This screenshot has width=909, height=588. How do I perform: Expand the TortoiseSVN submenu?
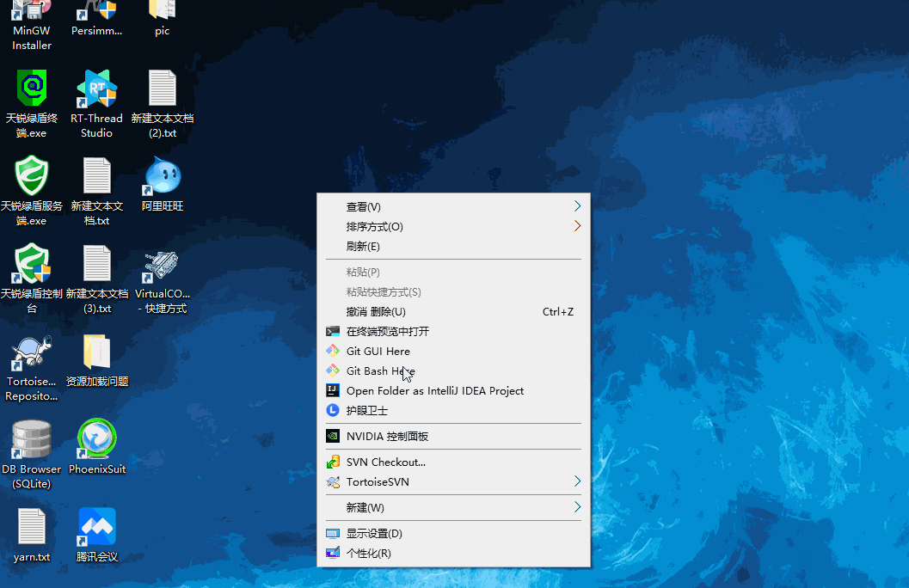(453, 481)
